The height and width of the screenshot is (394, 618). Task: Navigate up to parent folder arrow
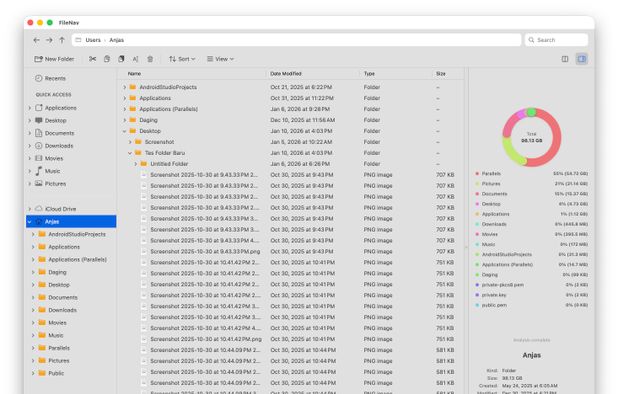[62, 40]
